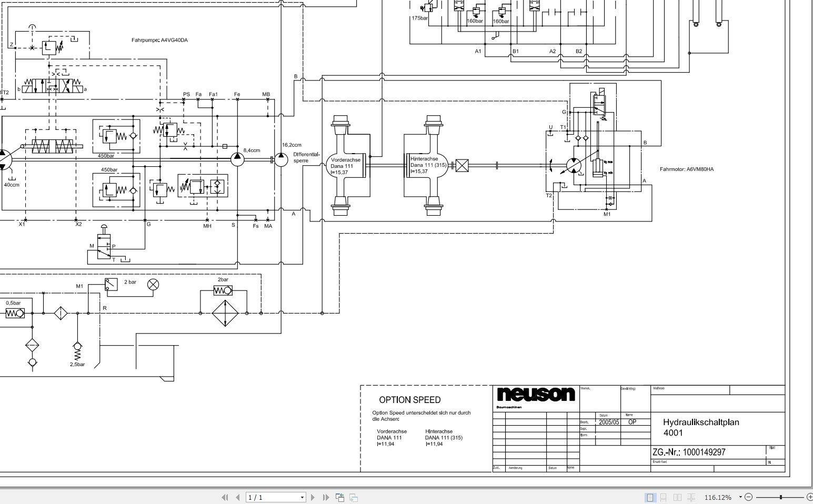The height and width of the screenshot is (504, 813).
Task: Click the 116.12% zoom value
Action: coord(718,497)
